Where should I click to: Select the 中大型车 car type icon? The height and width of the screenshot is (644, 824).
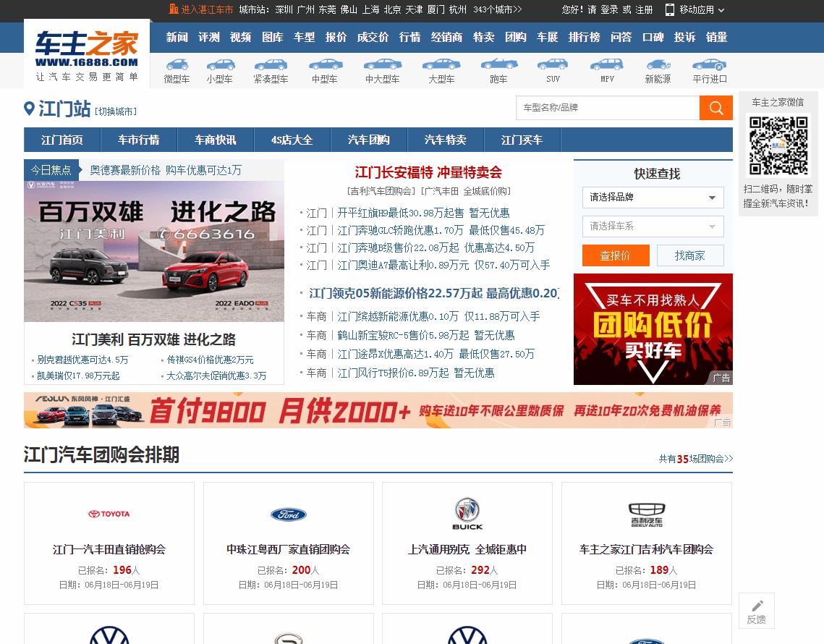point(382,65)
